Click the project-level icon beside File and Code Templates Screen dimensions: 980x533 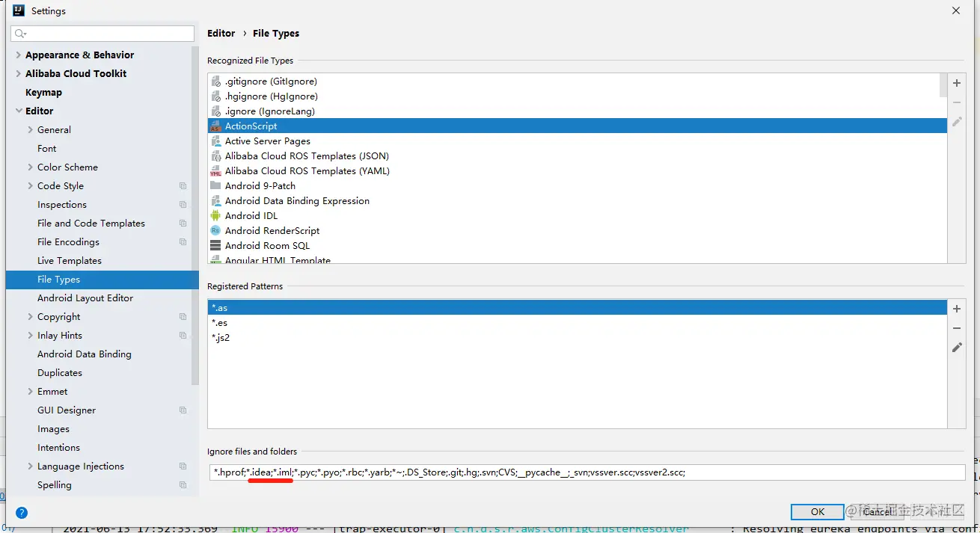[183, 224]
